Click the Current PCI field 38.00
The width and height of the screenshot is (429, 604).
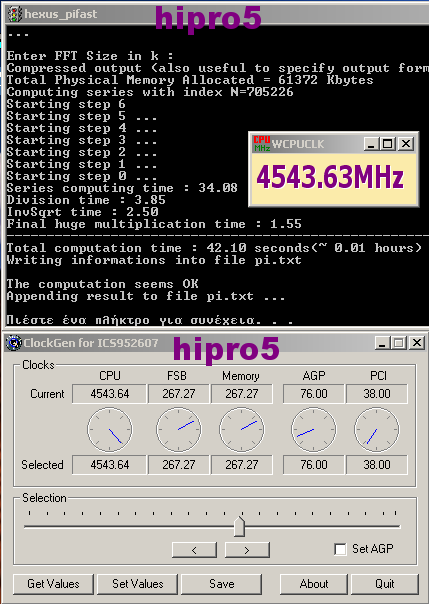tap(377, 394)
